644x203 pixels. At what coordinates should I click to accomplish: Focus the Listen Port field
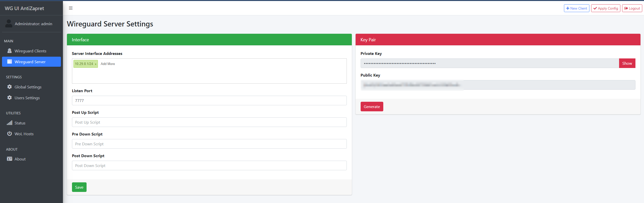coord(209,100)
